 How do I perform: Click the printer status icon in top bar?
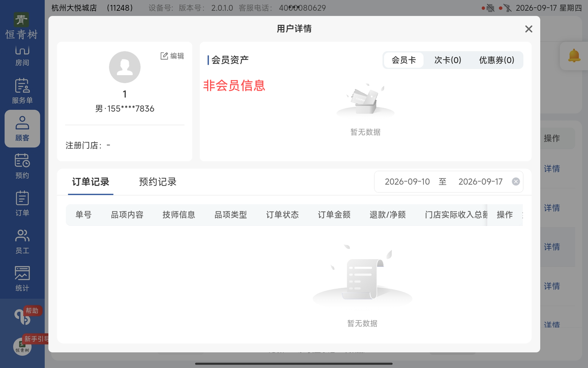490,8
